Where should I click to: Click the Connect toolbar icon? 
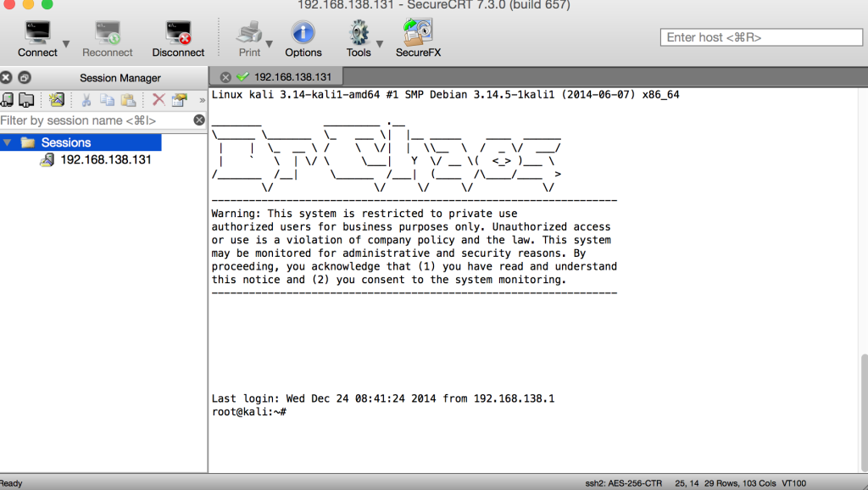coord(37,34)
